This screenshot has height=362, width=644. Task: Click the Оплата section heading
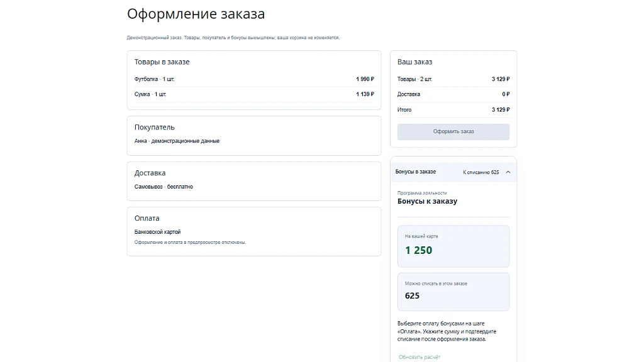[x=147, y=218]
